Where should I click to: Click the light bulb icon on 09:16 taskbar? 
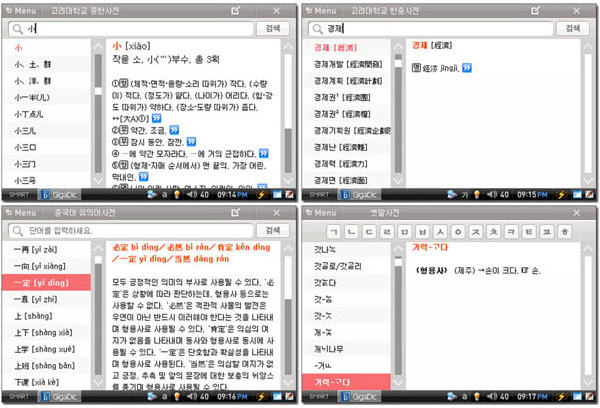pyautogui.click(x=177, y=397)
